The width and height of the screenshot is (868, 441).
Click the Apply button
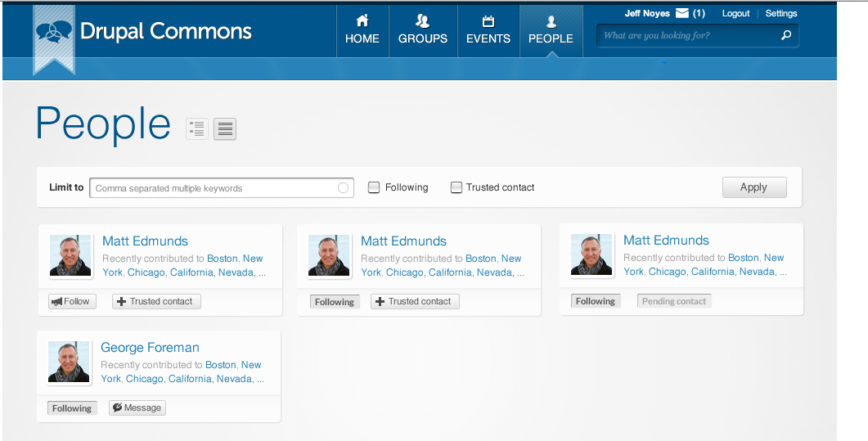point(754,187)
